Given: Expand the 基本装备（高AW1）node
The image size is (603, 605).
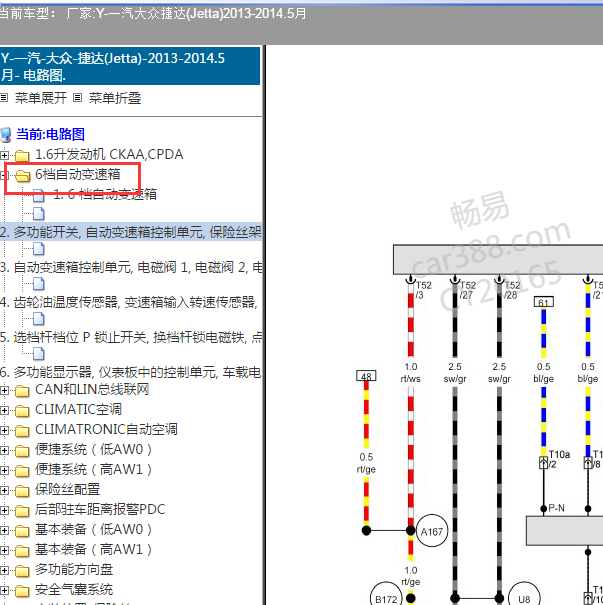Looking at the screenshot, I should (x=4, y=551).
